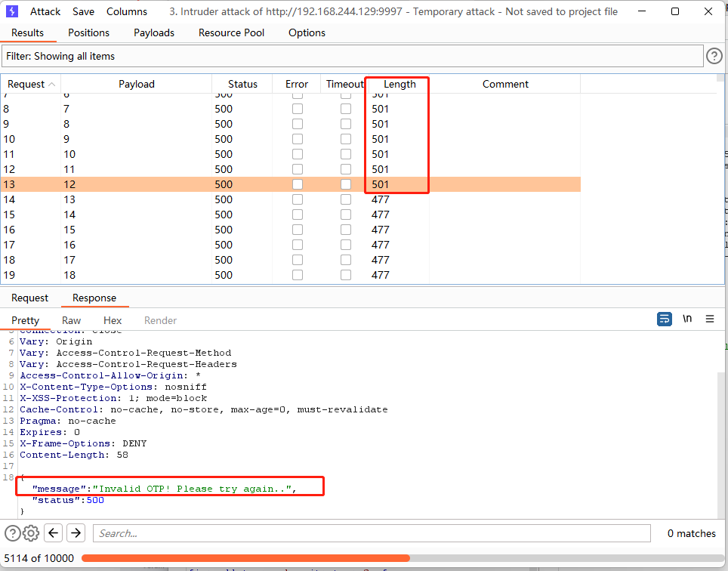Image resolution: width=728 pixels, height=571 pixels.
Task: Go to previous search match arrow
Action: 53,533
